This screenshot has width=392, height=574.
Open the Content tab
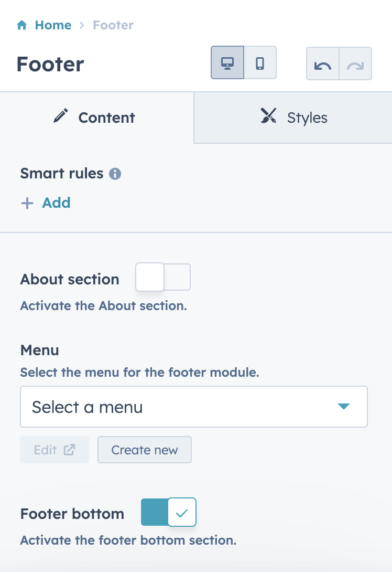[97, 118]
